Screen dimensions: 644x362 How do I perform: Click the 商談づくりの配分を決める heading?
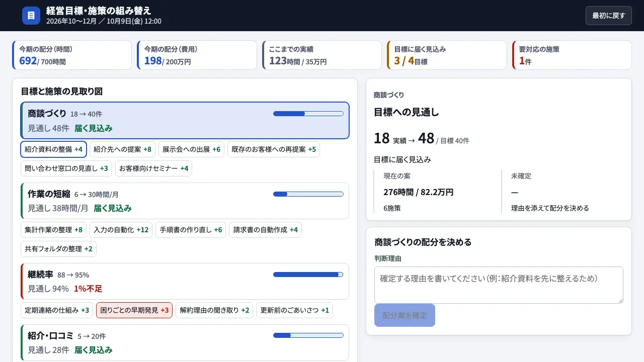tap(423, 242)
